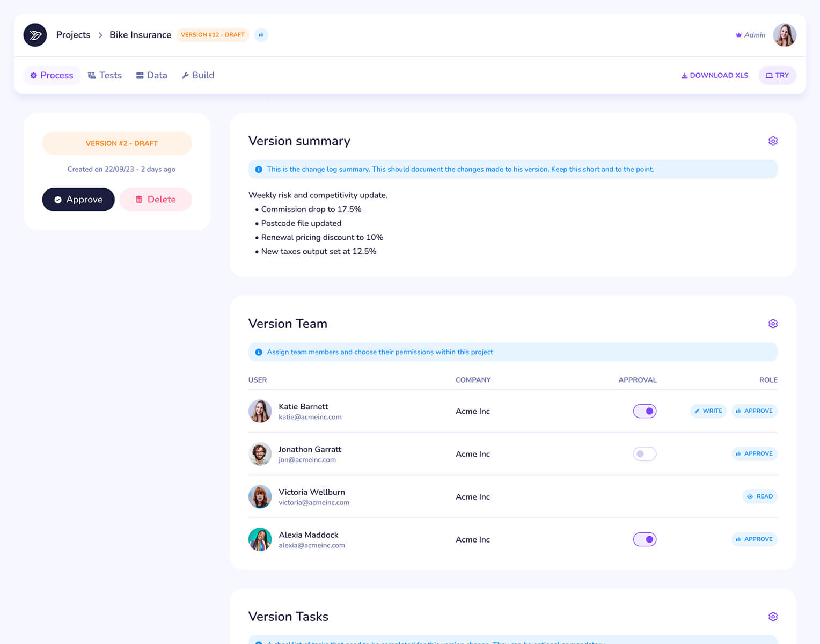Open the Projects breadcrumb link
The width and height of the screenshot is (820, 644).
click(x=74, y=35)
